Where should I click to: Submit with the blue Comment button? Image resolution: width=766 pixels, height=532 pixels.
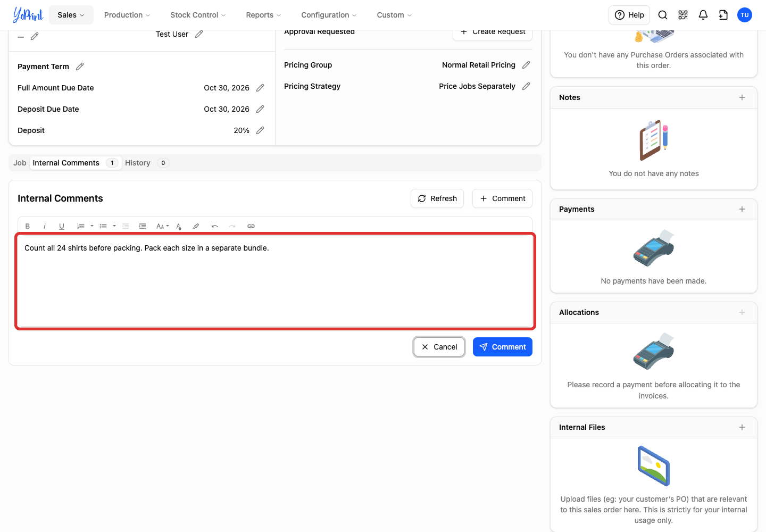coord(503,347)
